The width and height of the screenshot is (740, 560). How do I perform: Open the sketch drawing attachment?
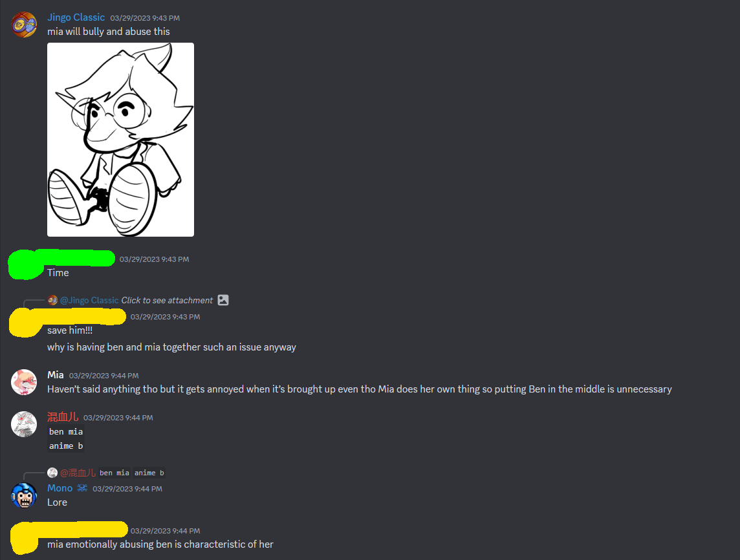[120, 140]
